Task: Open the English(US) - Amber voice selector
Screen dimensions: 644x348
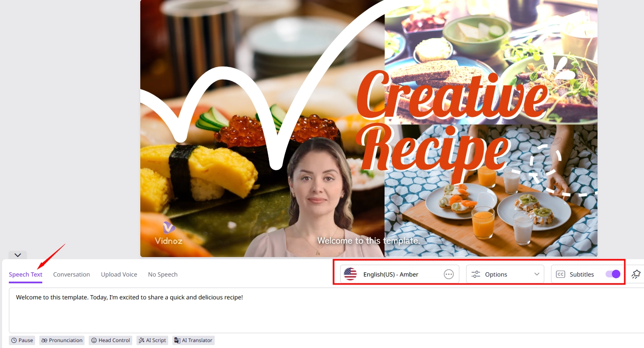Action: tap(390, 274)
